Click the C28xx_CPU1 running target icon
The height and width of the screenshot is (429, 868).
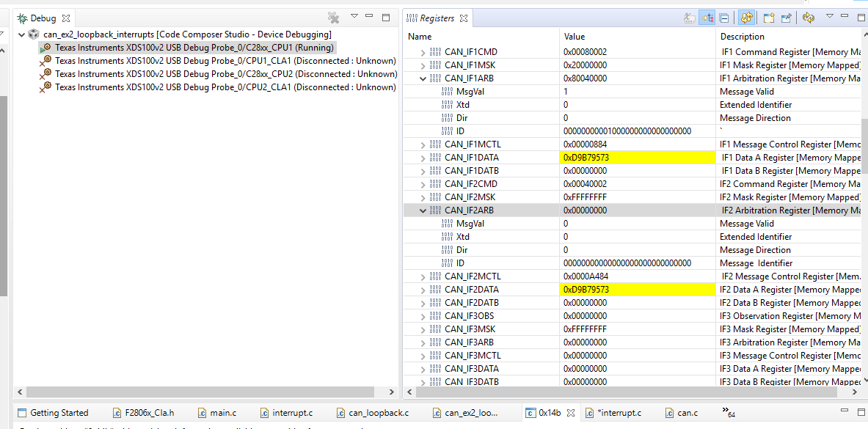(x=46, y=48)
